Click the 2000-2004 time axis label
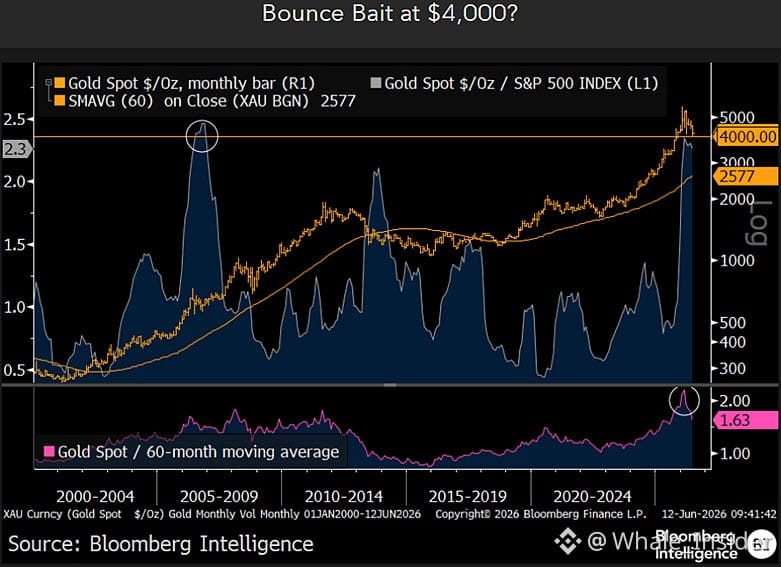The width and height of the screenshot is (781, 567). (x=95, y=497)
